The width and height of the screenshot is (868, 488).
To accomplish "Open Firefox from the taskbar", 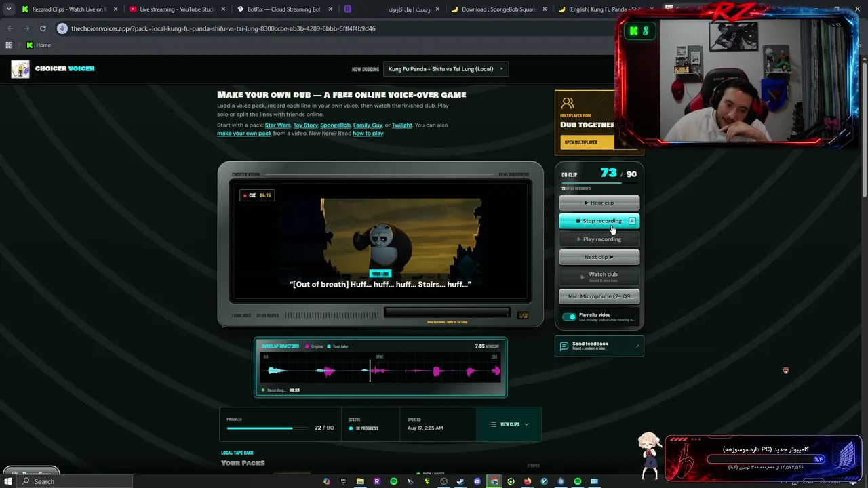I will click(x=528, y=481).
